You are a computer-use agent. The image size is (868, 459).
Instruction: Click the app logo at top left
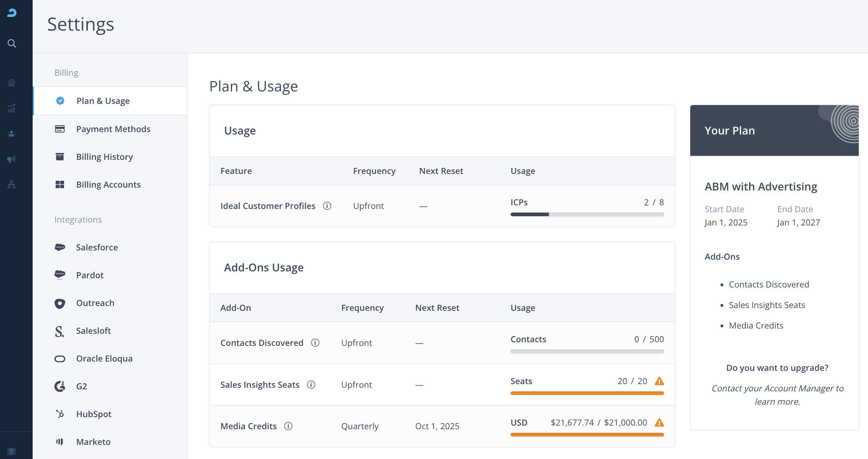coord(12,13)
